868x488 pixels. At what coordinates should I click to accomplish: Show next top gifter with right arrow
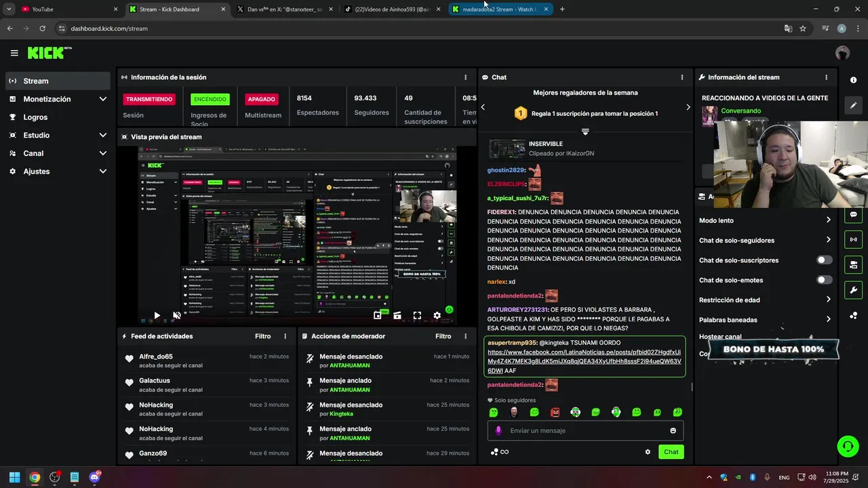tap(688, 107)
